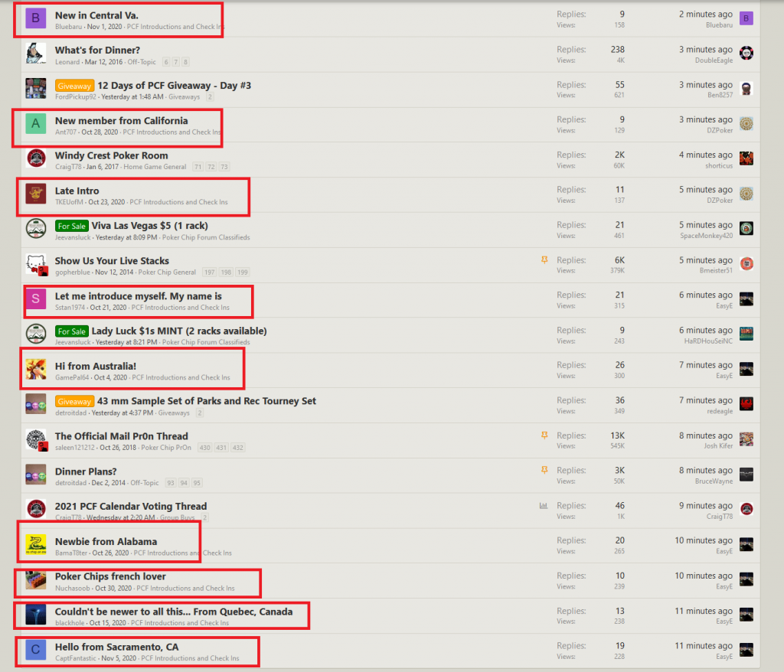784x672 pixels.
Task: Open the 'What's for Dinner?' thread
Action: pyautogui.click(x=97, y=51)
